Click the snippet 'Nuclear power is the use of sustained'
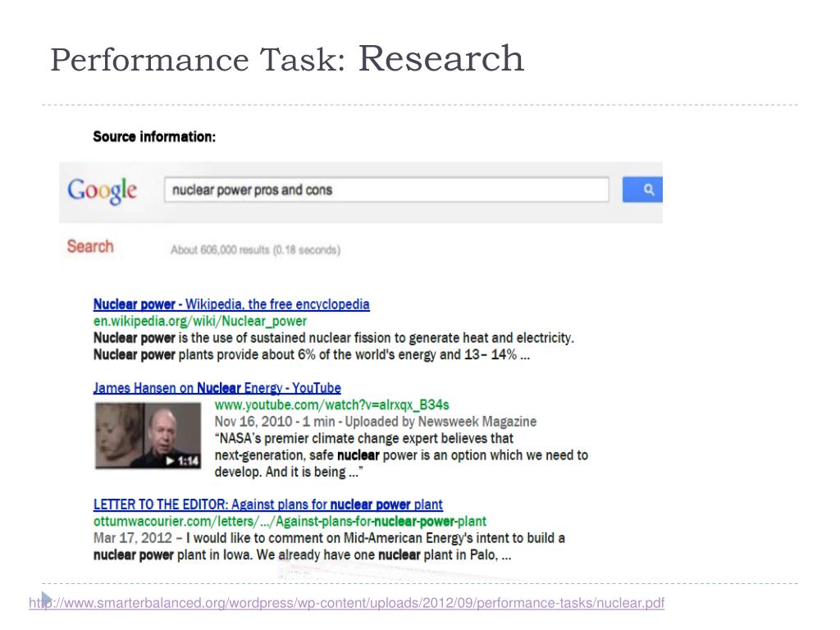The height and width of the screenshot is (630, 840). tap(333, 338)
